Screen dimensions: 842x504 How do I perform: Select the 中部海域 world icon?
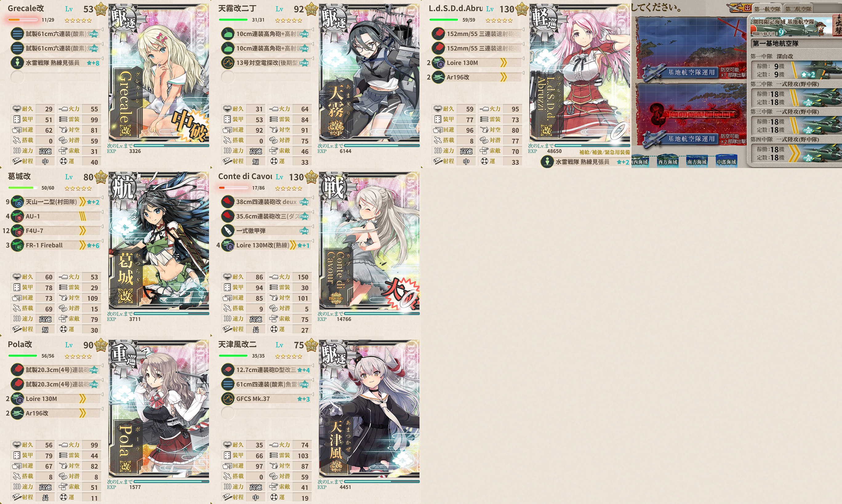726,162
